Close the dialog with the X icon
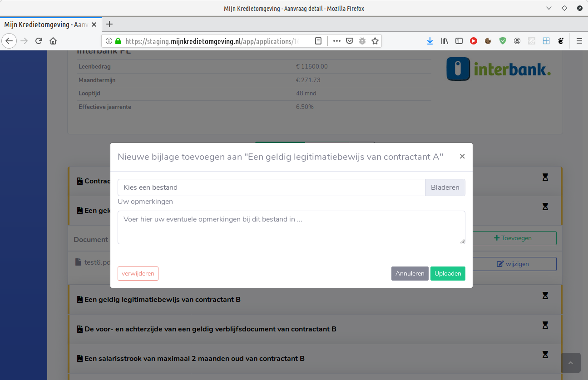This screenshot has height=380, width=588. (462, 157)
